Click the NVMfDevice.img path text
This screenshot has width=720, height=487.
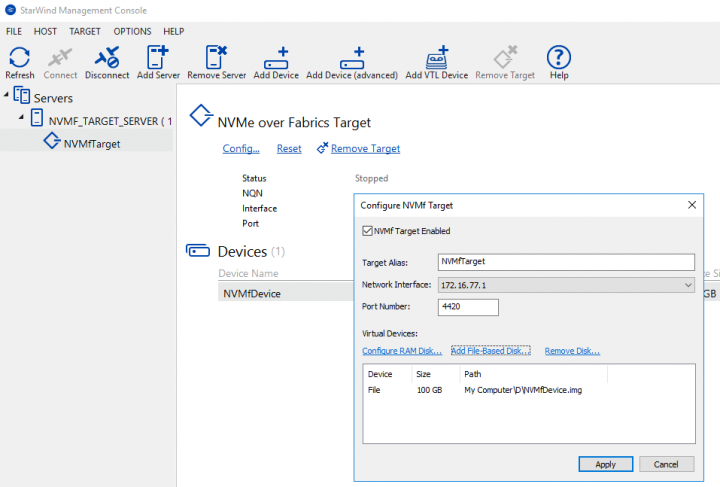coord(523,390)
